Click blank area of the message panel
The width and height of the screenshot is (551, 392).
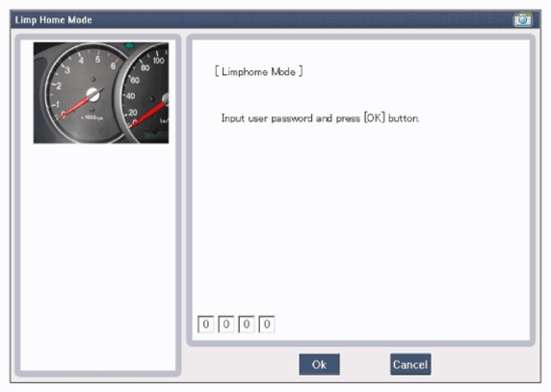(361, 218)
